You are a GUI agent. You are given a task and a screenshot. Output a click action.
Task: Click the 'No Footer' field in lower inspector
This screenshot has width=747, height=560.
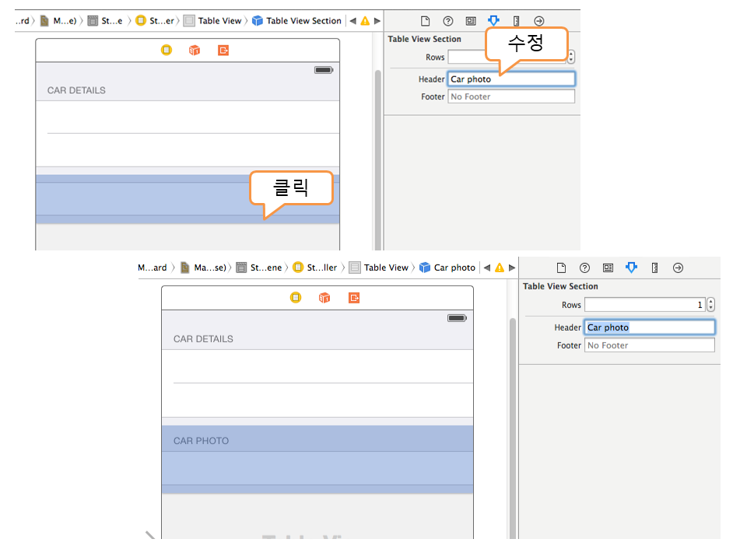pyautogui.click(x=649, y=345)
